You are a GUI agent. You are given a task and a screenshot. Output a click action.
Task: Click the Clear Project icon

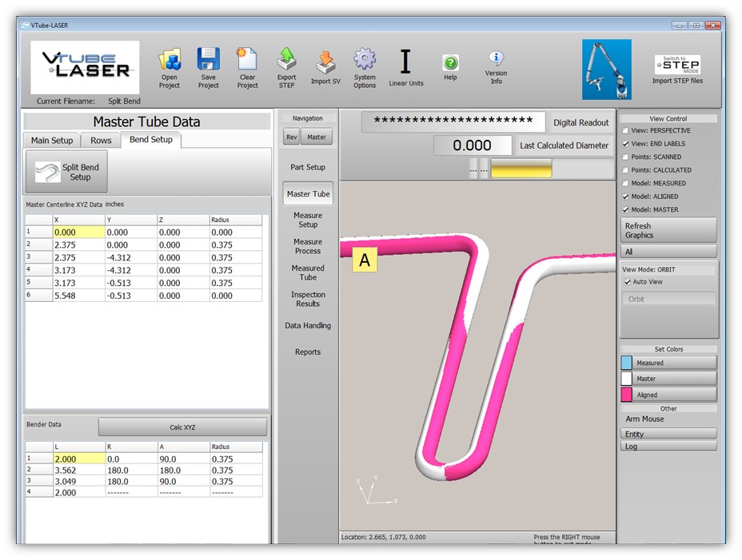tap(247, 61)
